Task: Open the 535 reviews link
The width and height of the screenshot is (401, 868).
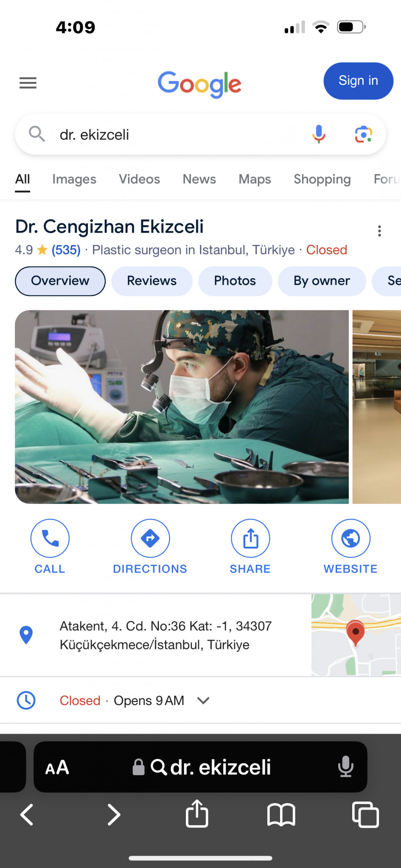Action: [66, 250]
